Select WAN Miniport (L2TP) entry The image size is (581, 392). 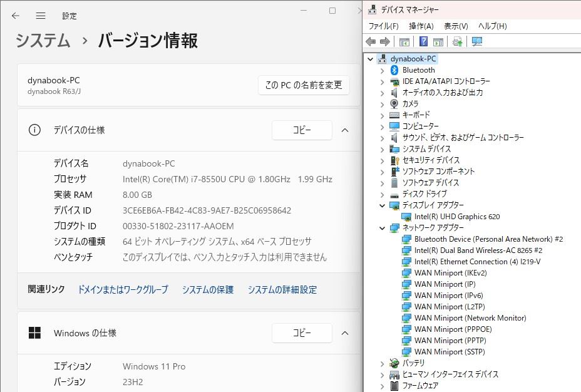(x=450, y=307)
